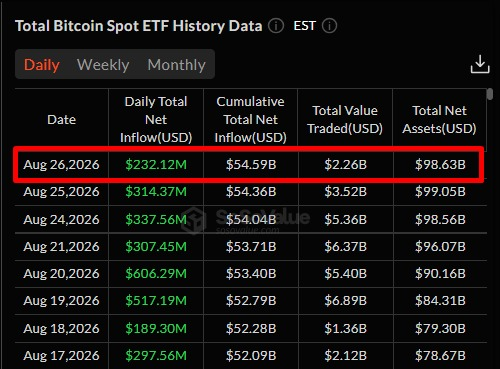Click Daily Total Net Inflow column header
Image resolution: width=500 pixels, height=369 pixels.
156,119
